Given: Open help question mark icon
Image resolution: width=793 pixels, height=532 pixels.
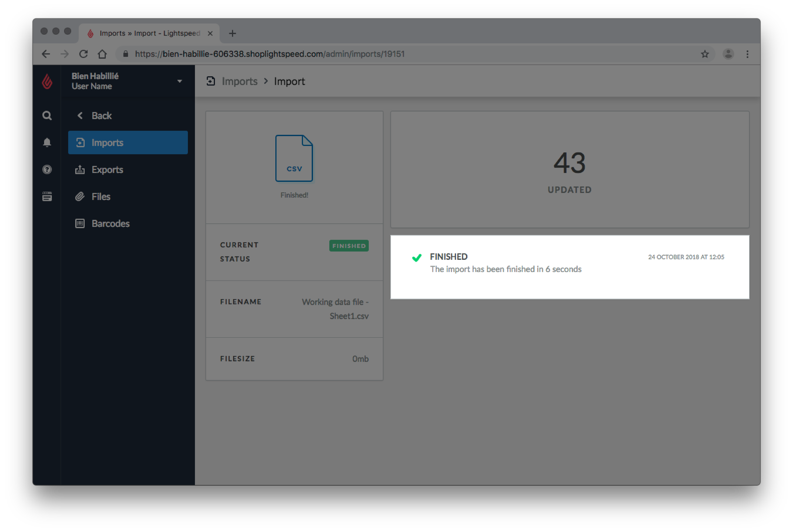Looking at the screenshot, I should click(x=47, y=169).
